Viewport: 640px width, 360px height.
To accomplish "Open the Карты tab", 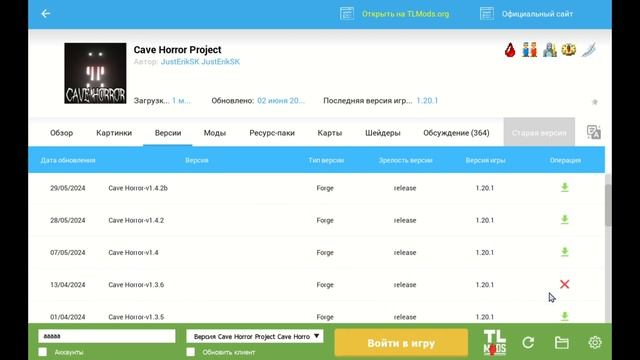I will point(330,133).
